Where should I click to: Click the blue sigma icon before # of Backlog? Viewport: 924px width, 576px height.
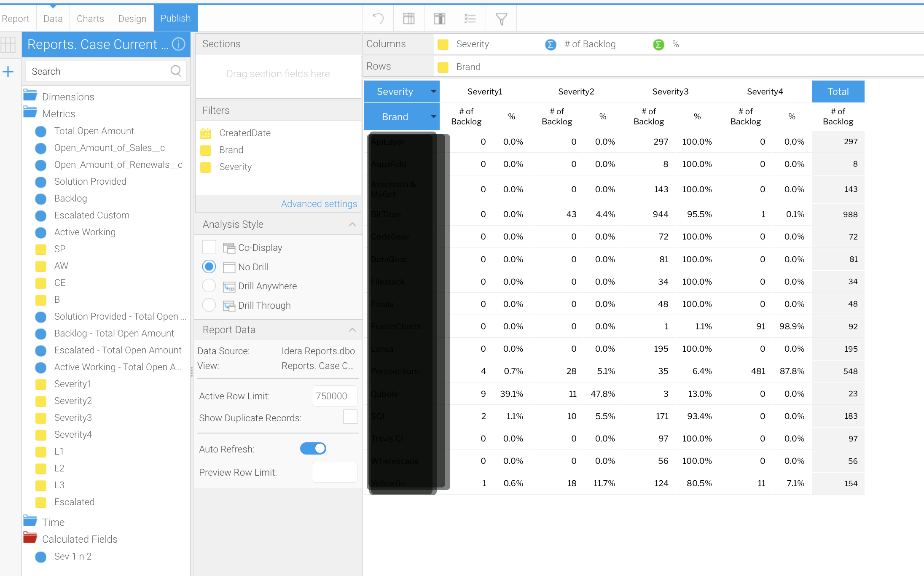click(551, 44)
